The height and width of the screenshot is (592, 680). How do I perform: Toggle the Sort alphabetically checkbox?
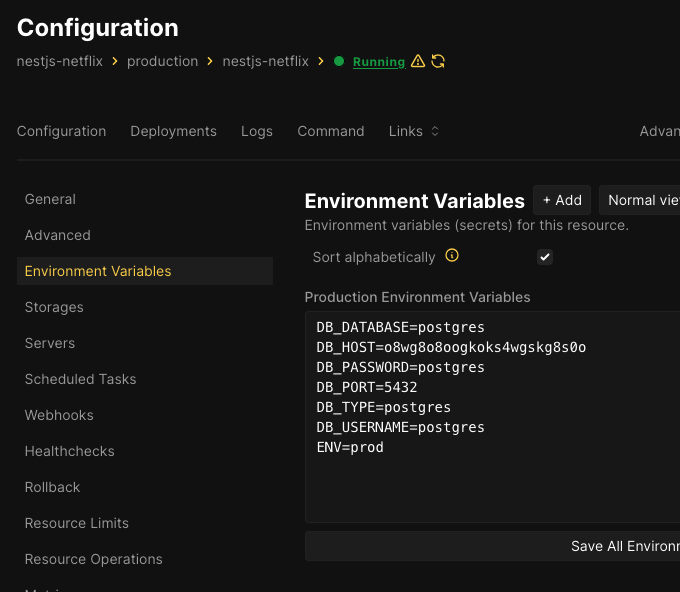[545, 257]
